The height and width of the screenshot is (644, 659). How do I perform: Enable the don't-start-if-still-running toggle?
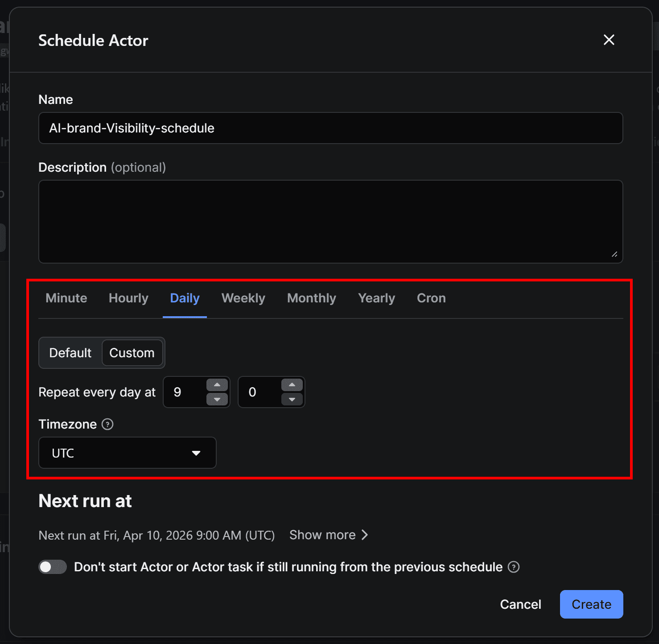(x=52, y=566)
